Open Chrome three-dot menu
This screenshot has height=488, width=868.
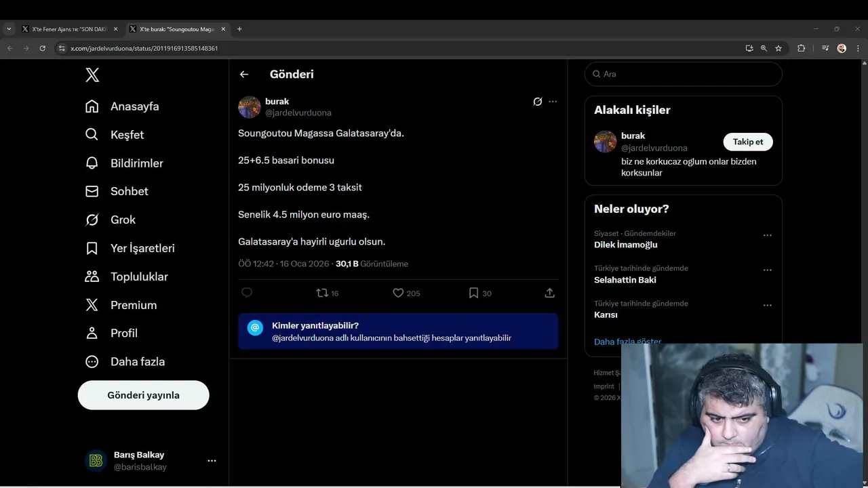(x=858, y=48)
